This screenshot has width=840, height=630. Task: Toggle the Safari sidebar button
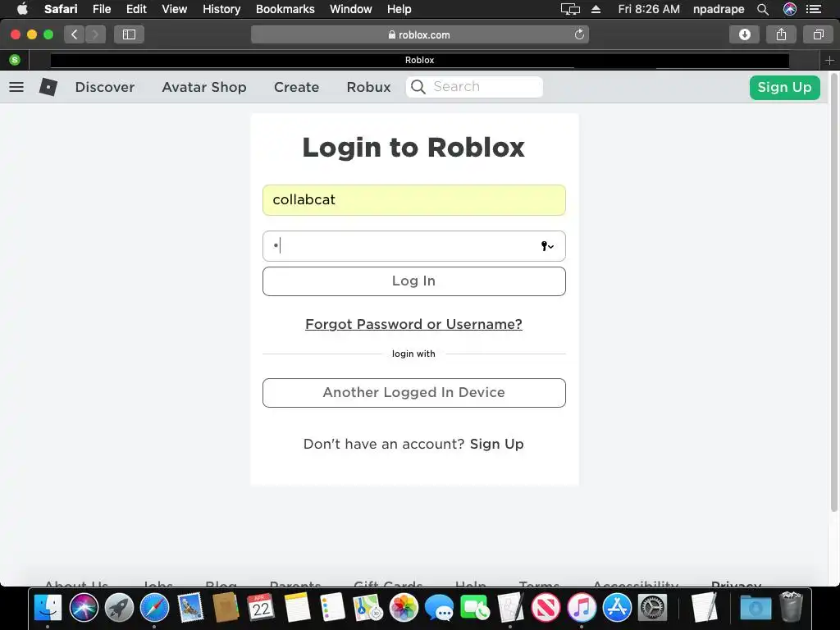(129, 34)
